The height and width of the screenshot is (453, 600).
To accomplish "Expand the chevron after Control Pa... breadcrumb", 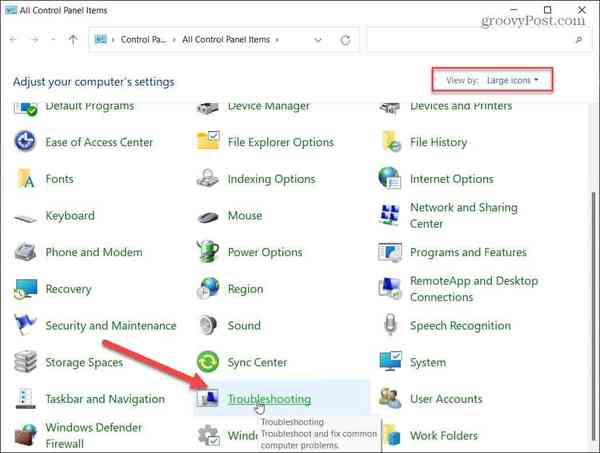I will tap(174, 39).
